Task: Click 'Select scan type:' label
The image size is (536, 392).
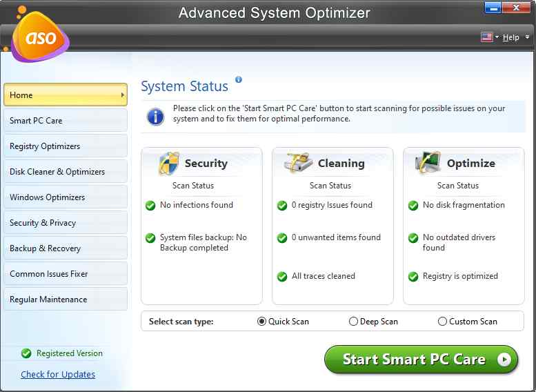Action: (181, 322)
